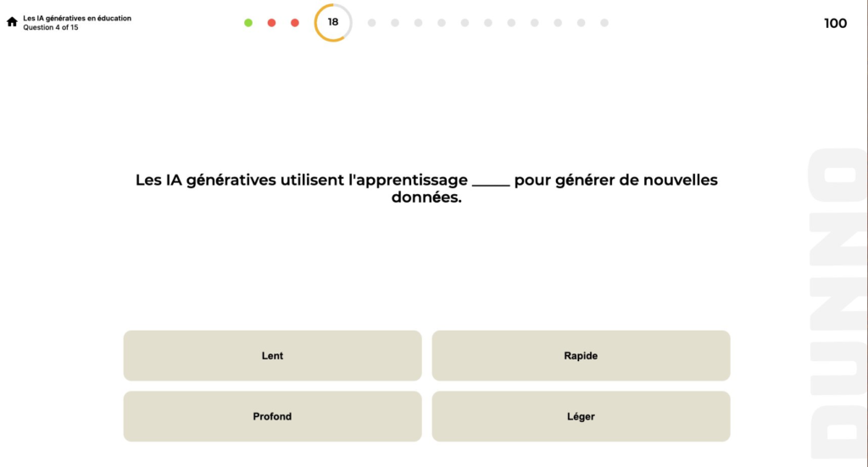The width and height of the screenshot is (868, 467).
Task: Click the score counter showing 100
Action: point(835,24)
